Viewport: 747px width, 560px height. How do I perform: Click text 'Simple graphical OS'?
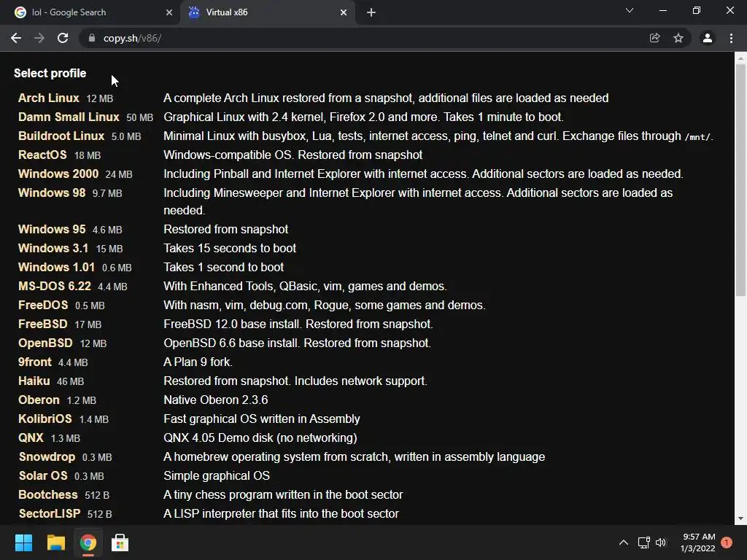(x=217, y=475)
